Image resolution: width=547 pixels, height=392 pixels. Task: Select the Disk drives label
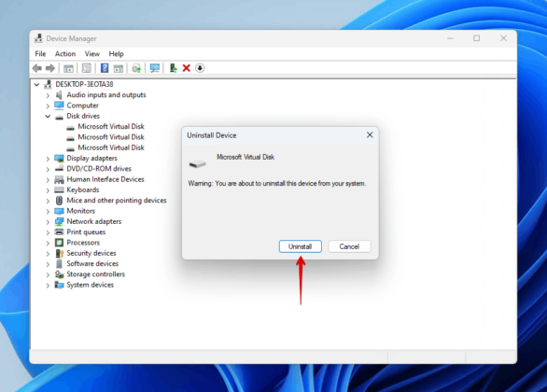83,116
